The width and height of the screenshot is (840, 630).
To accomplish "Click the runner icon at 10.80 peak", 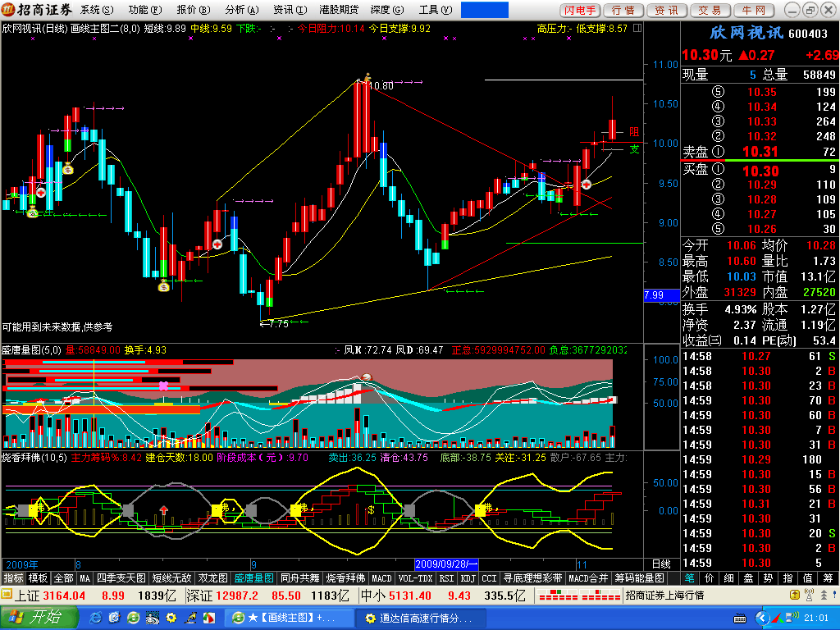I will [367, 78].
